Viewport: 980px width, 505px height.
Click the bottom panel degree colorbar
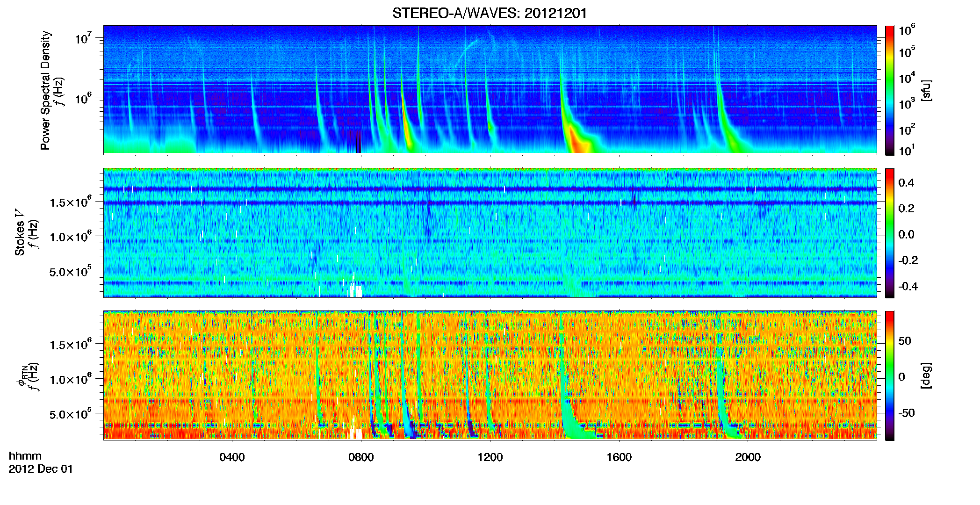(890, 375)
